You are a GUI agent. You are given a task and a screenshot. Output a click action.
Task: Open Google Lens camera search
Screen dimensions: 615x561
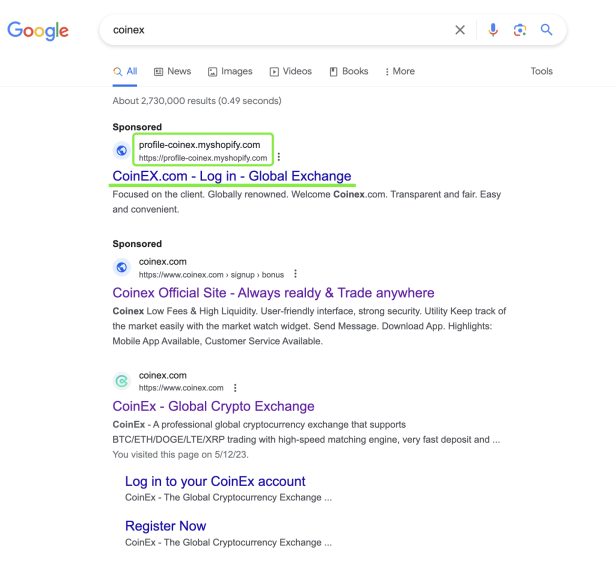coord(520,30)
